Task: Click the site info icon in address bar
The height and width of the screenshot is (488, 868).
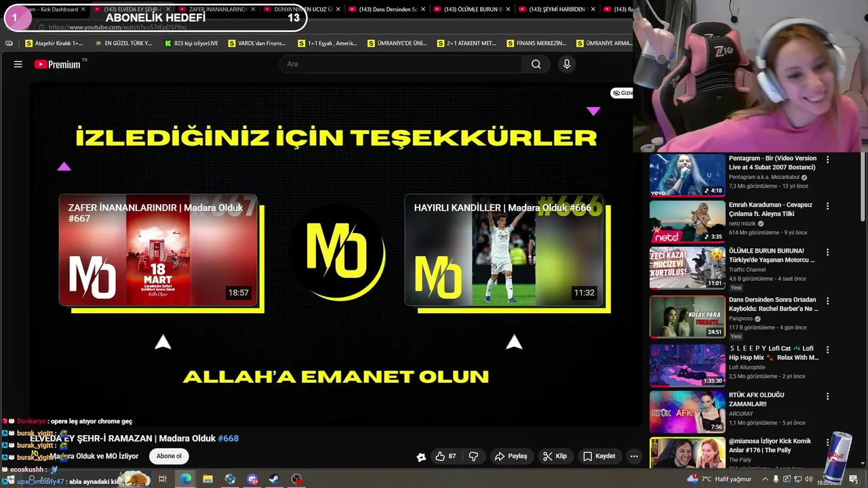Action: tap(41, 27)
